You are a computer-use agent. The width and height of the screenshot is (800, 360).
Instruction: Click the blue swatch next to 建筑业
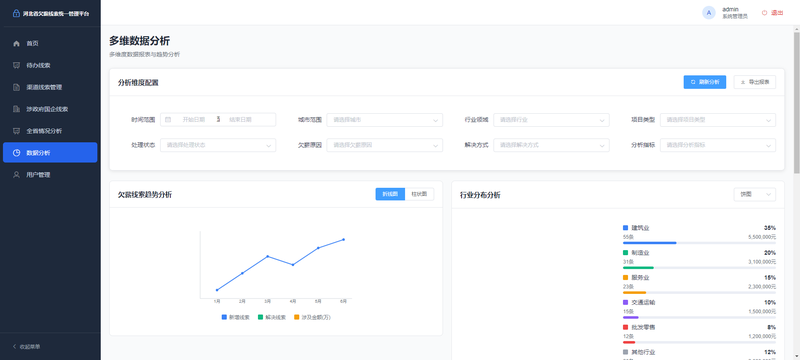pyautogui.click(x=626, y=228)
